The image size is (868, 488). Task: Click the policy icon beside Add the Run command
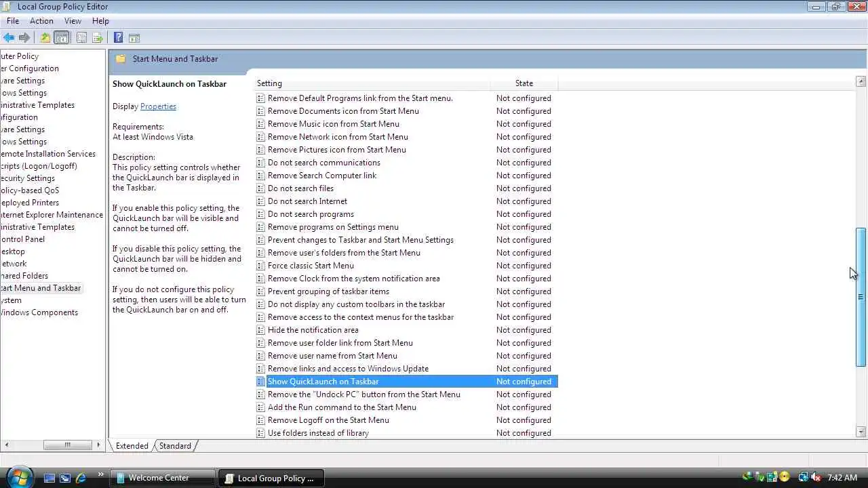pos(260,407)
